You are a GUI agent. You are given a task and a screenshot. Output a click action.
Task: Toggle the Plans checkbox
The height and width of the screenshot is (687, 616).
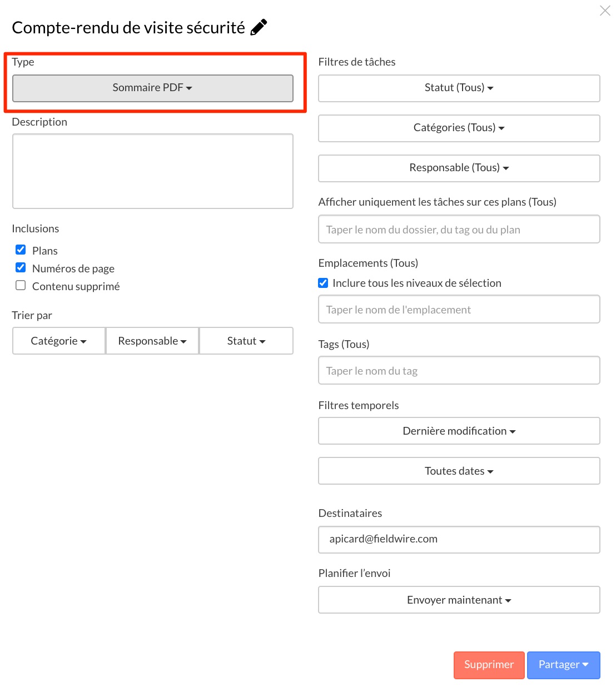pos(21,250)
